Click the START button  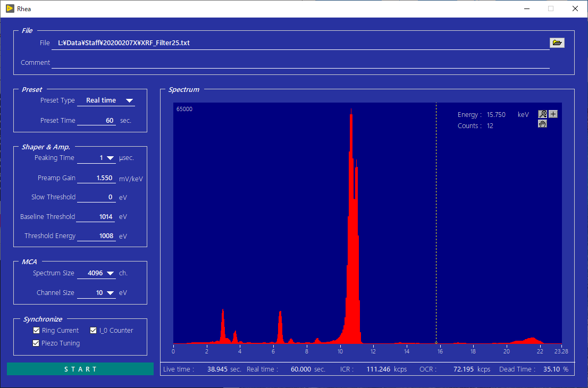point(80,369)
